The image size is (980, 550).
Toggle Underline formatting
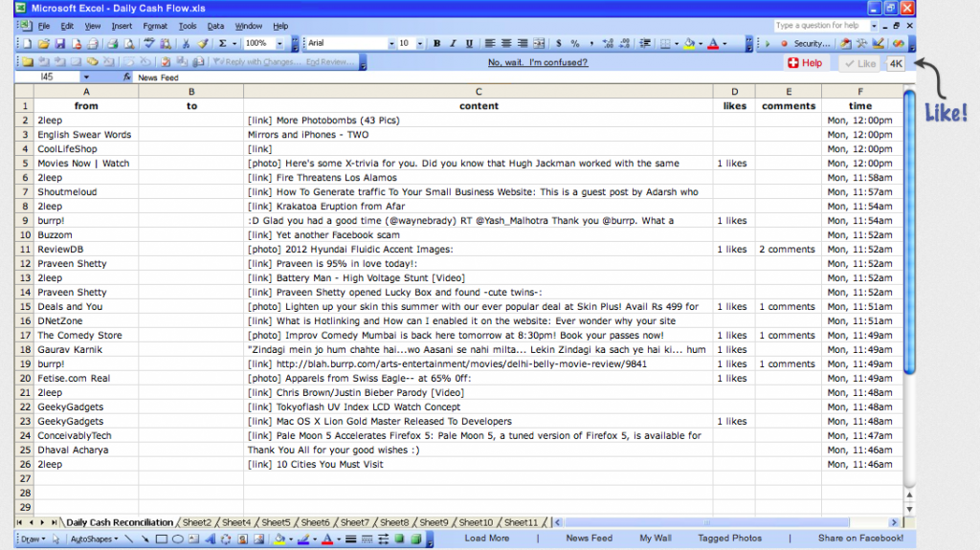tap(469, 44)
